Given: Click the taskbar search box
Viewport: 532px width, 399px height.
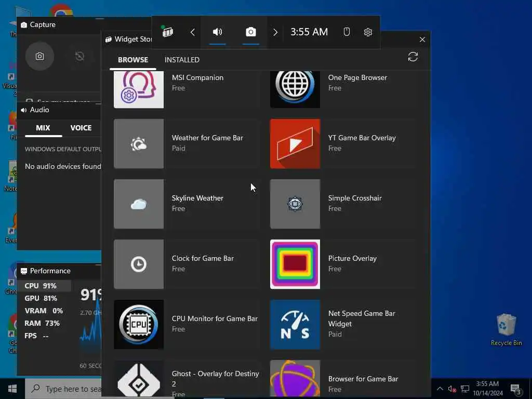Looking at the screenshot, I should [x=63, y=389].
